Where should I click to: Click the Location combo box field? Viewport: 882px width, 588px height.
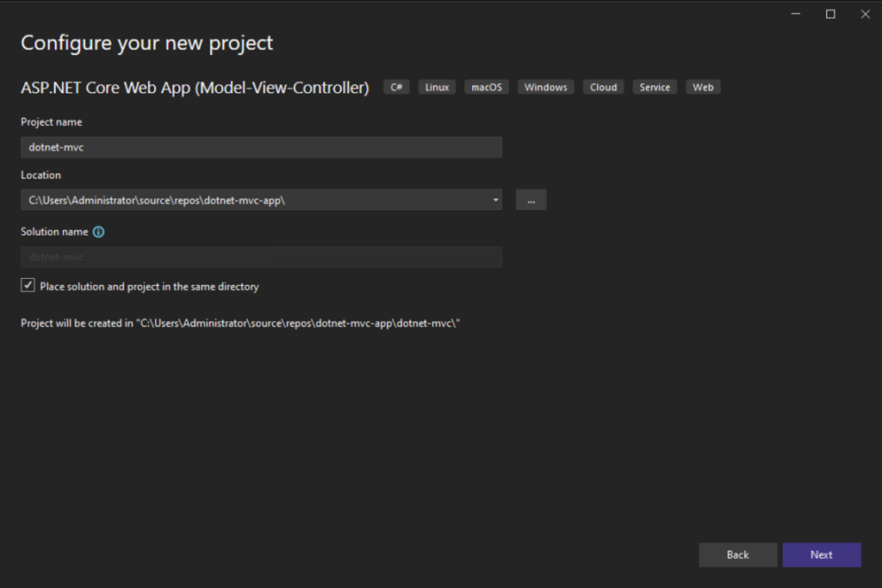tap(258, 199)
